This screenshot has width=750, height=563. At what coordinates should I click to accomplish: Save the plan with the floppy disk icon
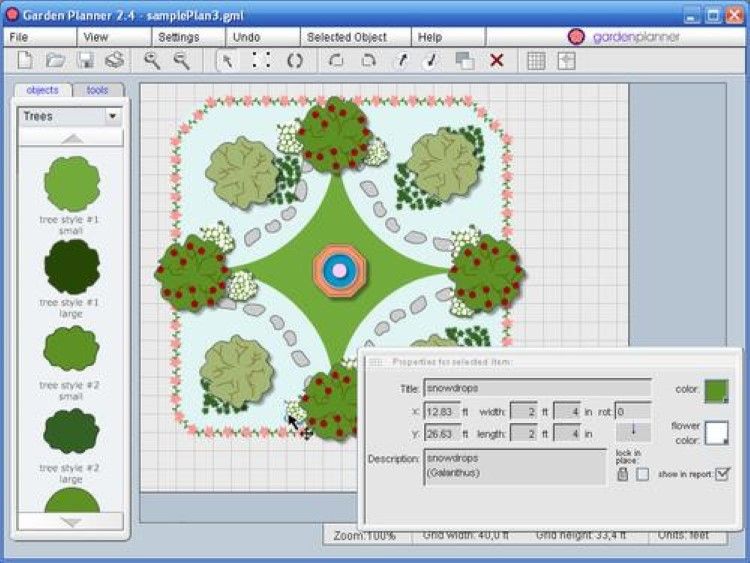pos(85,60)
